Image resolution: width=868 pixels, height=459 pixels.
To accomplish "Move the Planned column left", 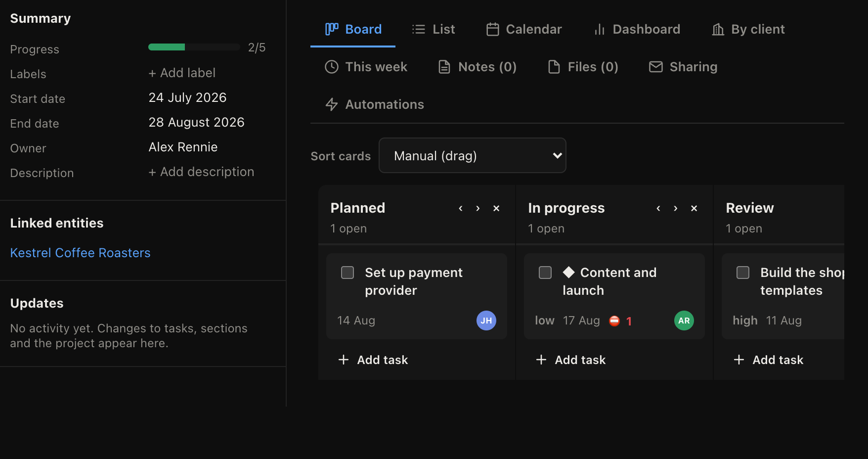I will 461,208.
